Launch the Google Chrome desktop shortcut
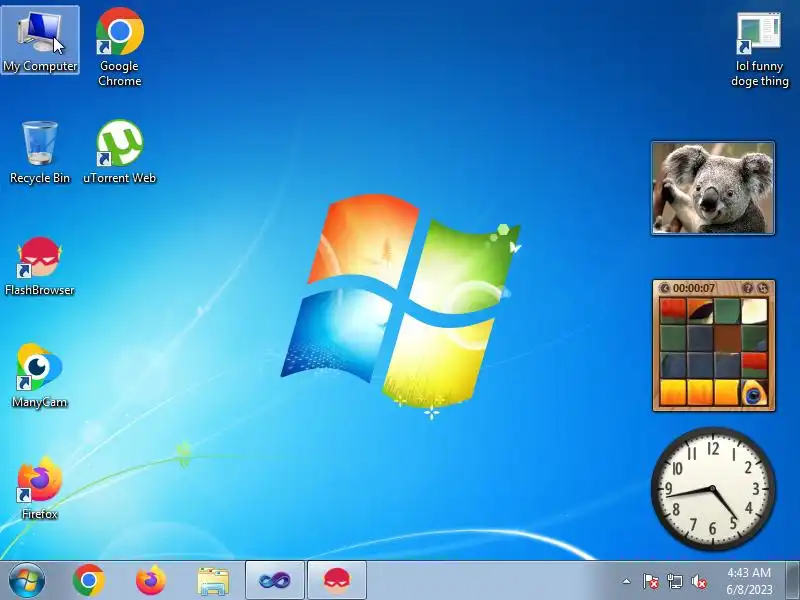Viewport: 800px width, 600px height. tap(119, 46)
